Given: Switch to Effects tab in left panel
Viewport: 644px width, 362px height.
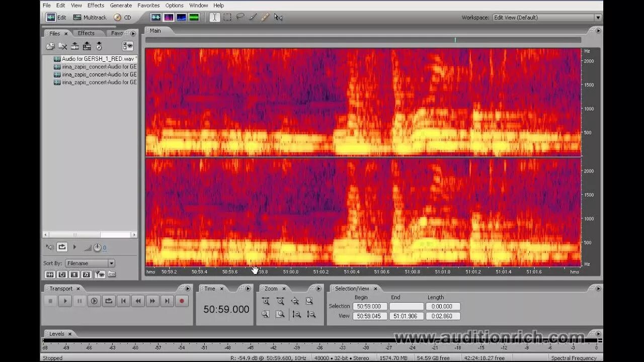Looking at the screenshot, I should (86, 33).
